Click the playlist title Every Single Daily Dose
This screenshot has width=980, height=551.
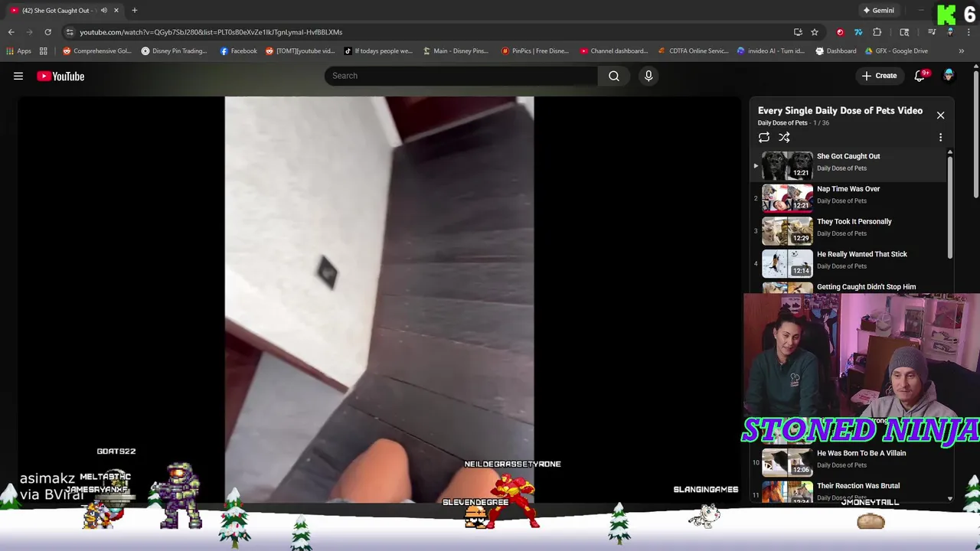[840, 111]
